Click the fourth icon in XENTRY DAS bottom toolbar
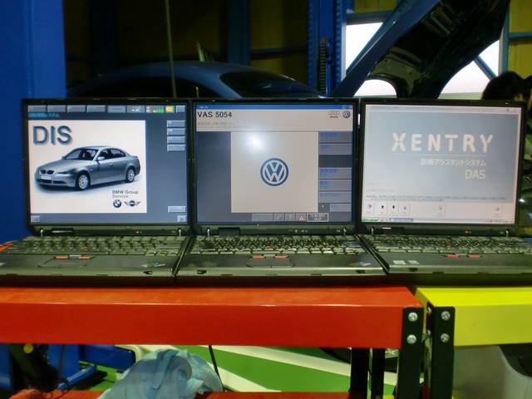This screenshot has height=399, width=532. (405, 209)
